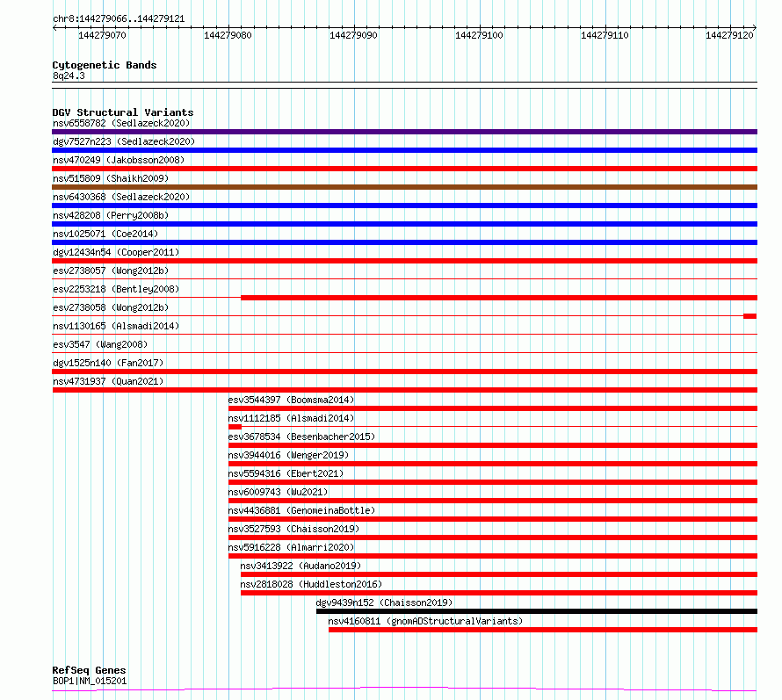Open variant nsv515809 (Shaikh2009)
Viewport: 782px width, 700px height.
[111, 178]
